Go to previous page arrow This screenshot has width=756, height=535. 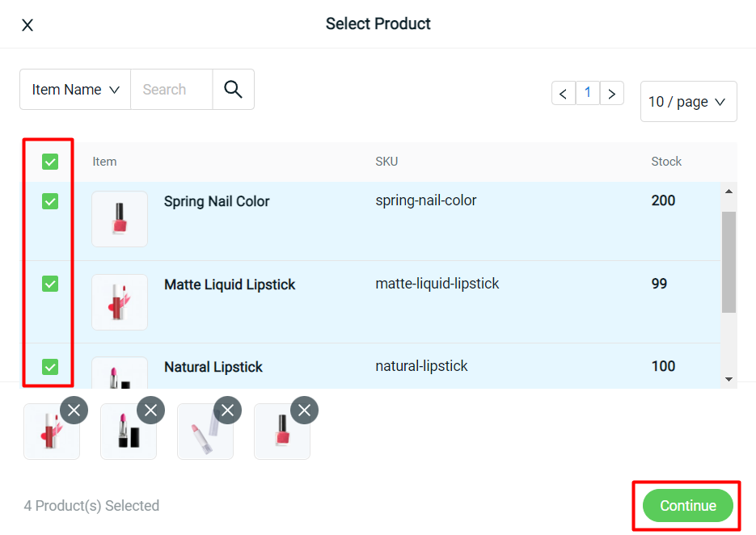coord(563,93)
